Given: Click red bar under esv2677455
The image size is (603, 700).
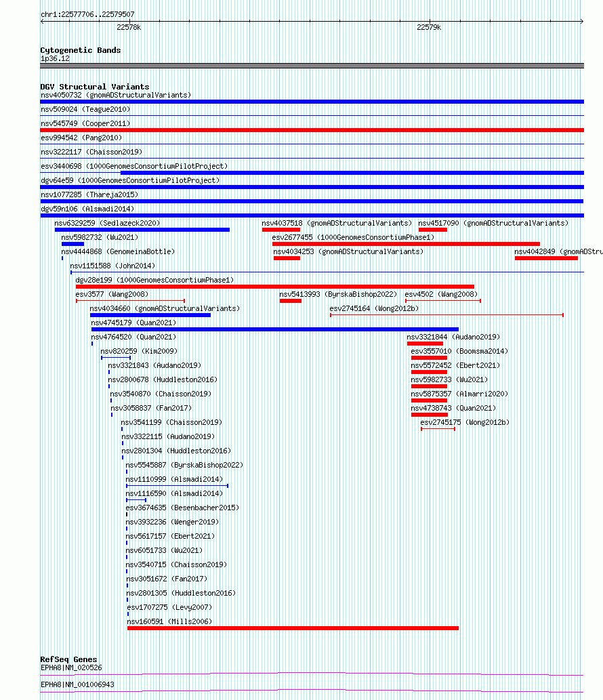Looking at the screenshot, I should (x=406, y=244).
